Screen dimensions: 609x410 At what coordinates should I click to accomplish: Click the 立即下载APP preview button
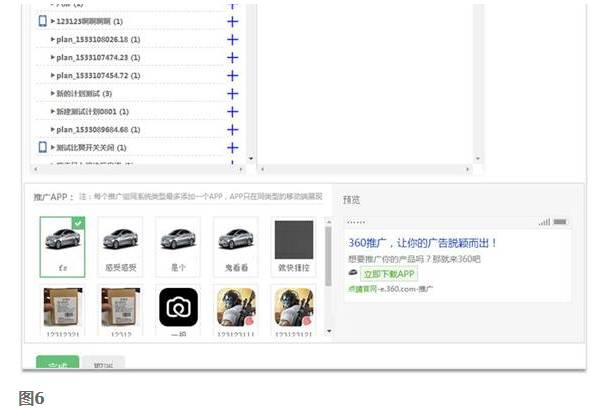click(389, 273)
